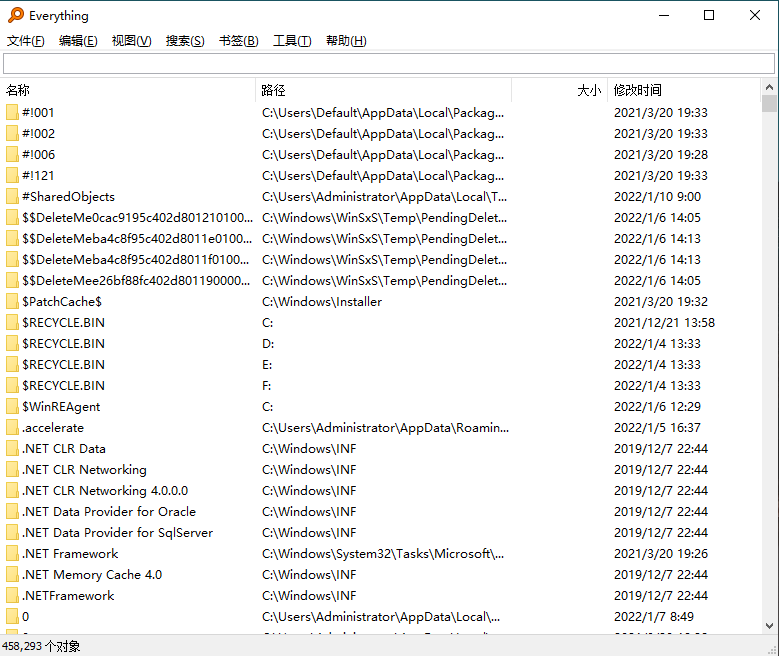Open the 视图(V) menu
The width and height of the screenshot is (779, 656).
pyautogui.click(x=131, y=41)
